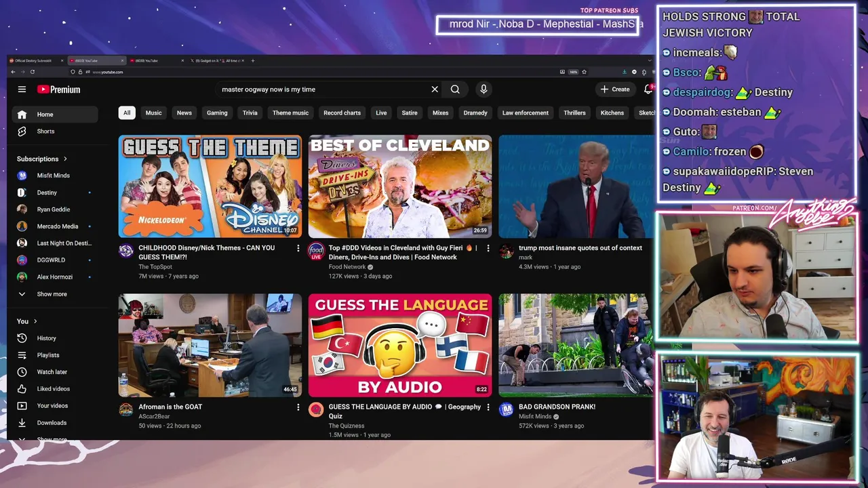The width and height of the screenshot is (868, 488).
Task: Clear the search box with the X icon
Action: (x=435, y=89)
